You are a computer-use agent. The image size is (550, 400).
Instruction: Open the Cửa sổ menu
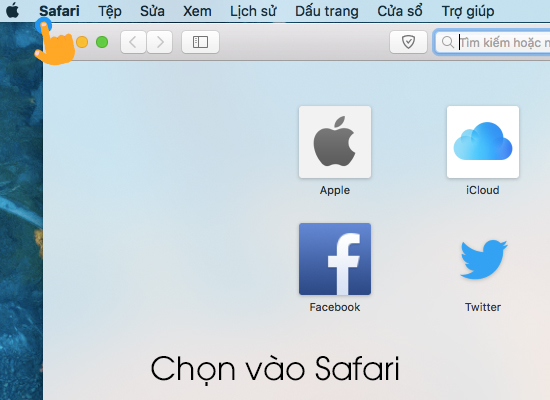(x=400, y=11)
